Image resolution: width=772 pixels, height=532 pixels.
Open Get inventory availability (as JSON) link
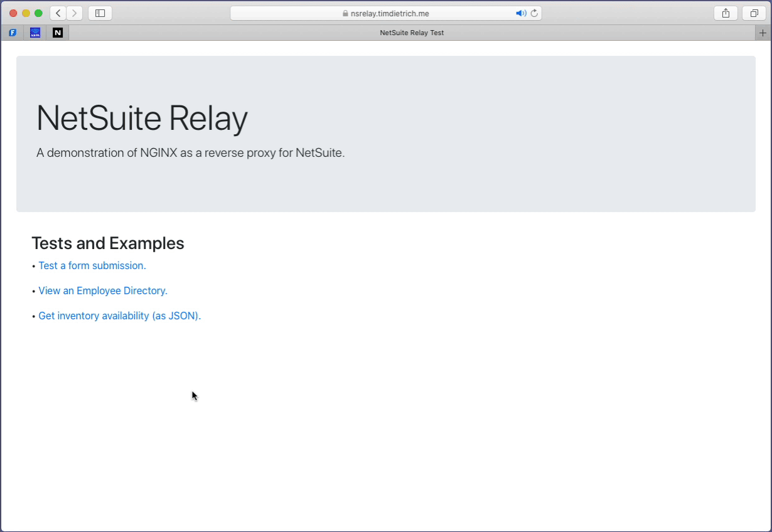tap(120, 316)
